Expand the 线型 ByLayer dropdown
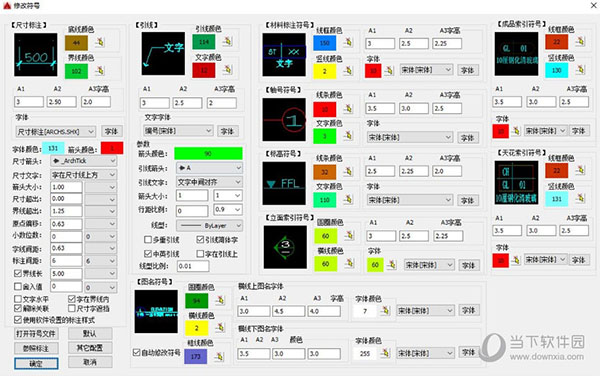The width and height of the screenshot is (600, 376). coord(209,226)
